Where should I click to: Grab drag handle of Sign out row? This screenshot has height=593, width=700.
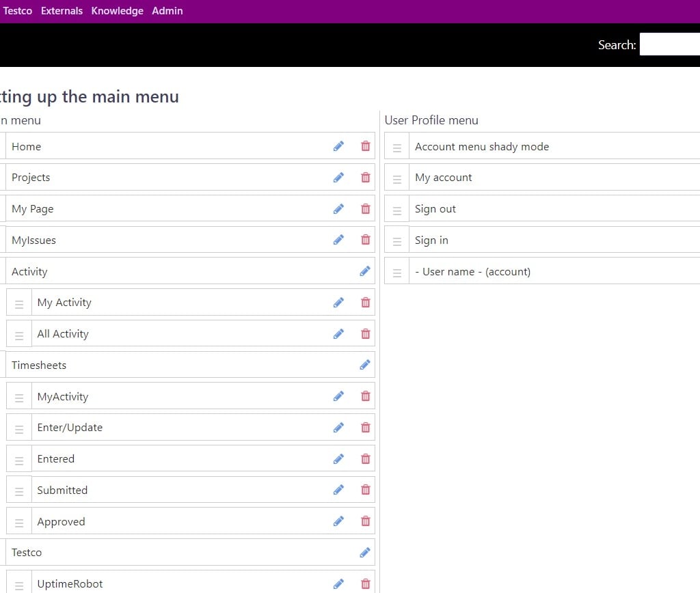tap(397, 210)
